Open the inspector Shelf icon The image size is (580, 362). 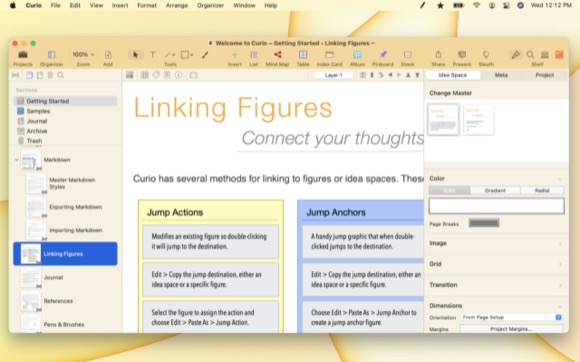[515, 55]
